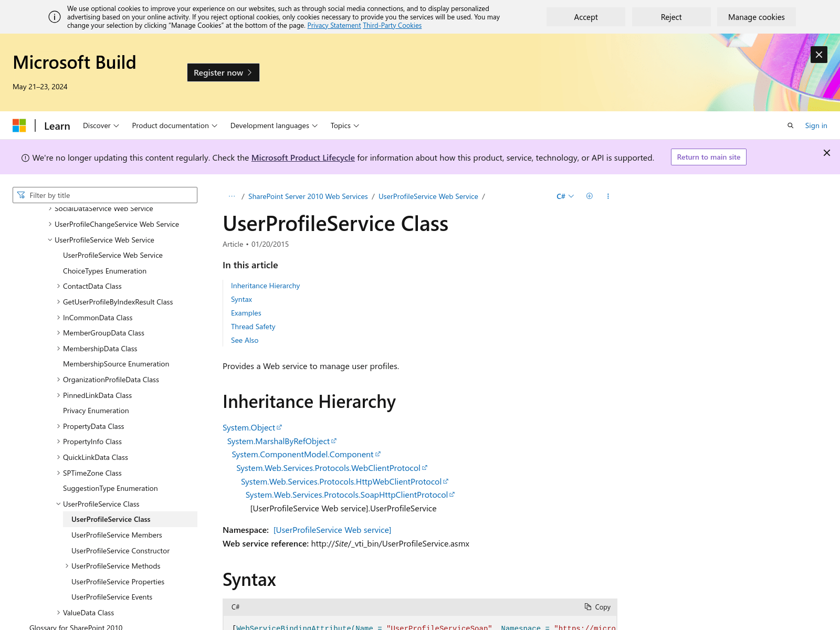Image resolution: width=840 pixels, height=630 pixels.
Task: Jump to Inheritance Hierarchy section
Action: pyautogui.click(x=265, y=286)
